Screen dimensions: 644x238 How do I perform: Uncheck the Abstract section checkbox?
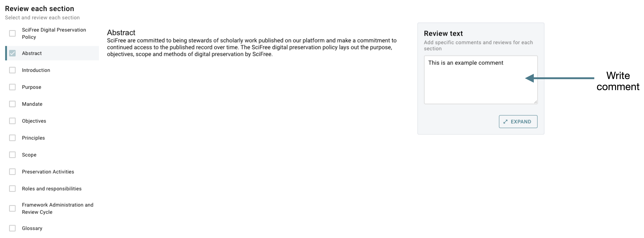(12, 53)
